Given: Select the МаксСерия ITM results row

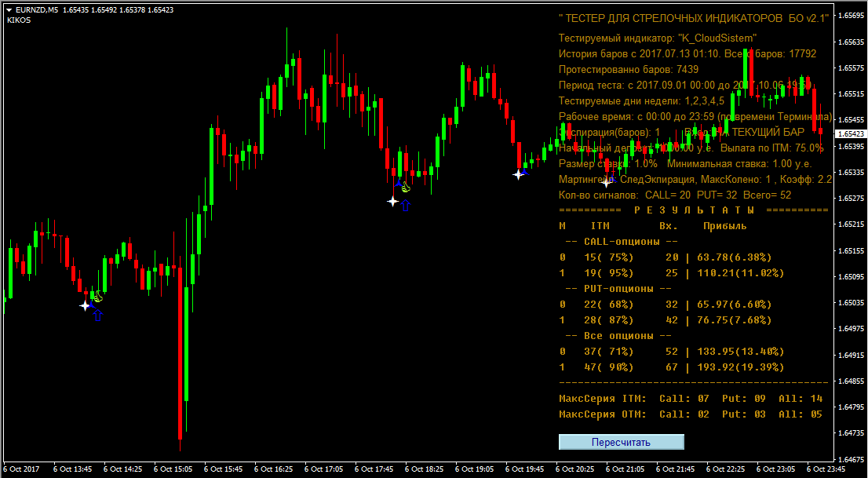Looking at the screenshot, I should point(691,399).
